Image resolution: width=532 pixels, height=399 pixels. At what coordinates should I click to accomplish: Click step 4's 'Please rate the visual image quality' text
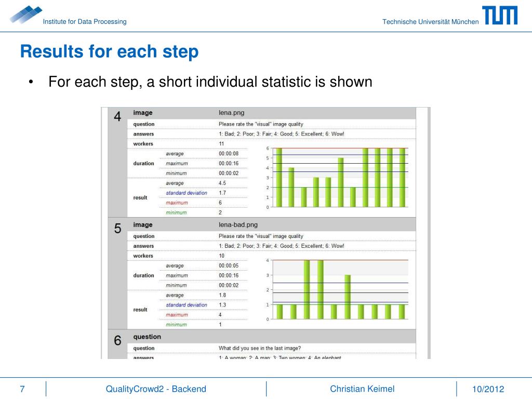pyautogui.click(x=261, y=124)
